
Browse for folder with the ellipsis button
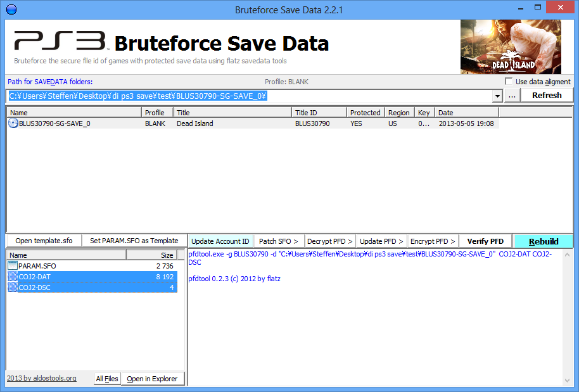click(512, 96)
